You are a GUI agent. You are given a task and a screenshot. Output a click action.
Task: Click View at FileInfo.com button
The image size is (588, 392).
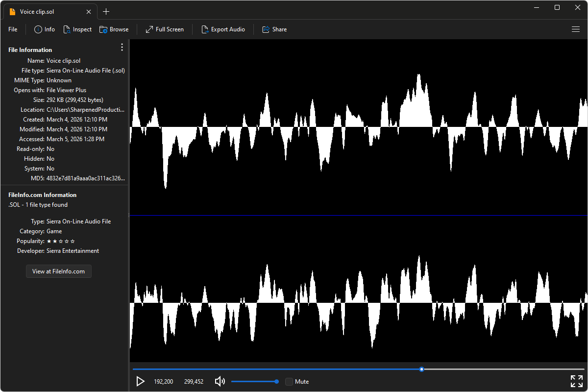pos(59,271)
